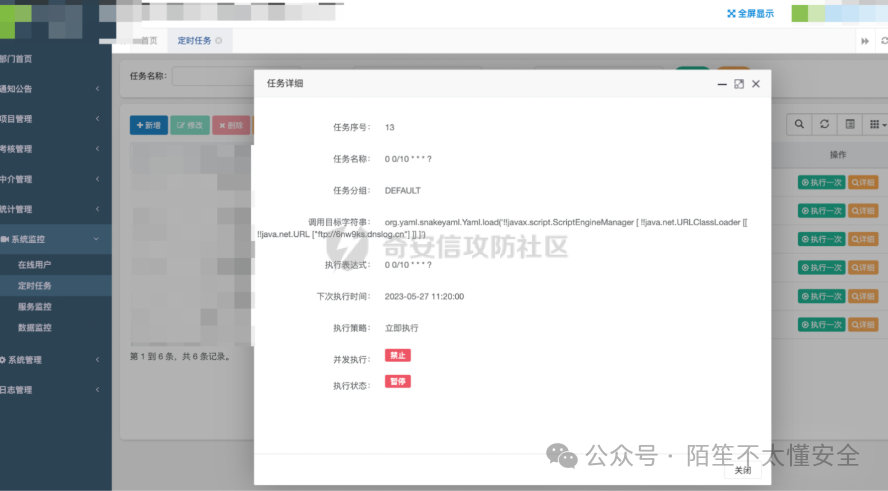
Task: Click the org.yaml.snakeyaml invoke target string
Action: pyautogui.click(x=502, y=228)
